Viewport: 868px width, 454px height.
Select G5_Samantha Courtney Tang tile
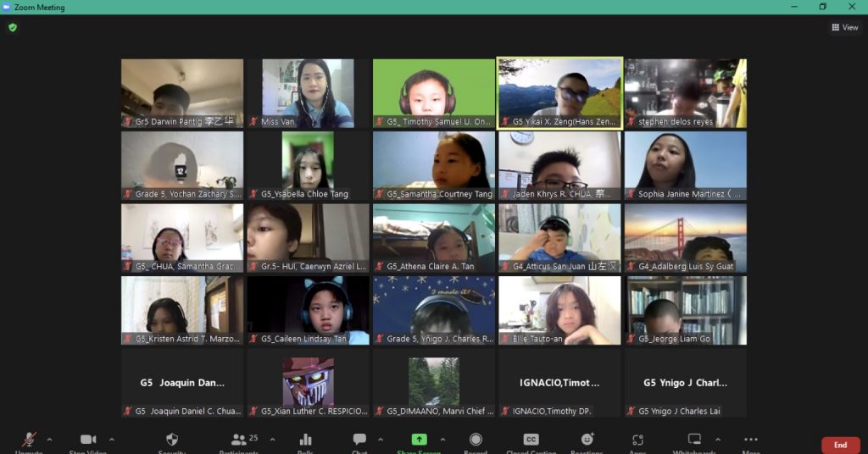(433, 166)
